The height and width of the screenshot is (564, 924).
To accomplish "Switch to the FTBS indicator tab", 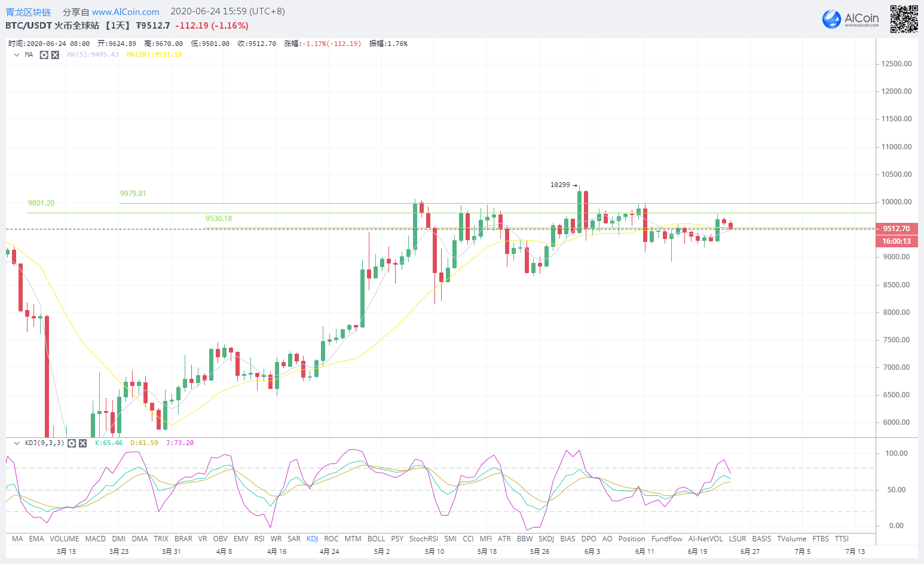I will 821,539.
